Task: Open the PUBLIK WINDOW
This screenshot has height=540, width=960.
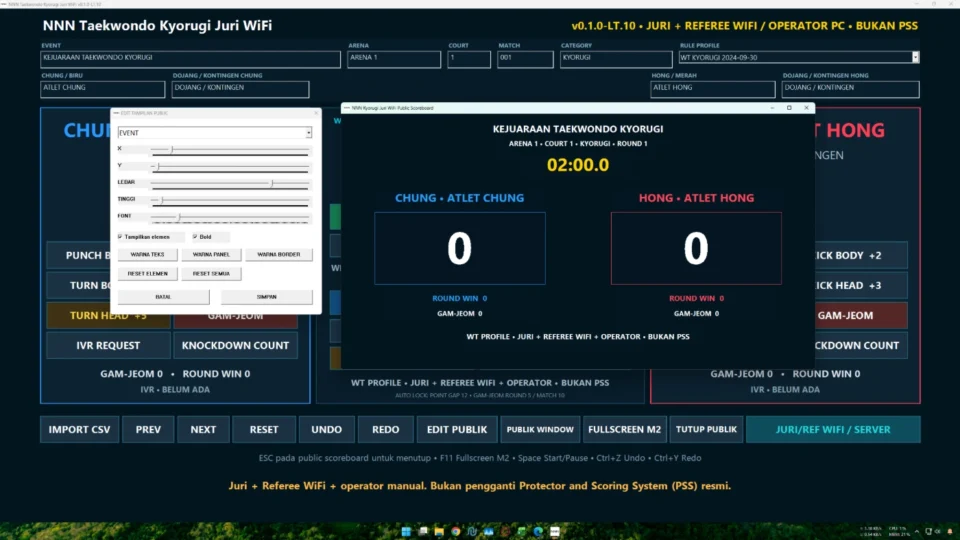Action: click(x=540, y=430)
